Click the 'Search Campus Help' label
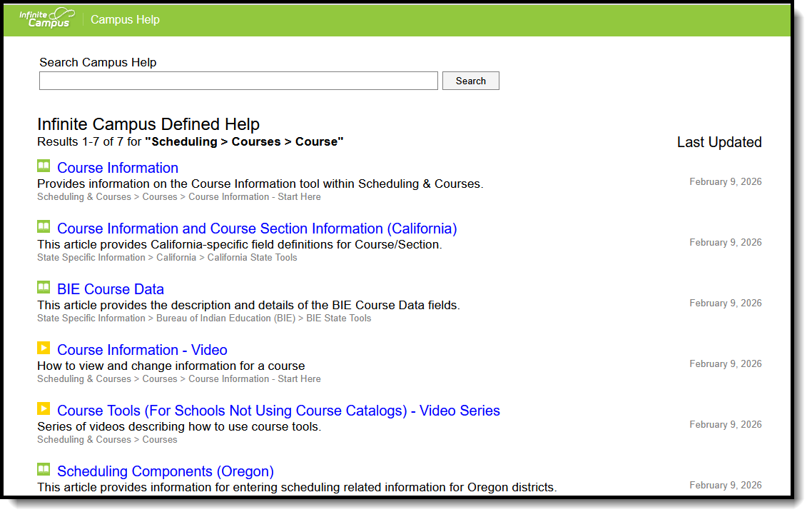The width and height of the screenshot is (812, 517). (x=98, y=62)
